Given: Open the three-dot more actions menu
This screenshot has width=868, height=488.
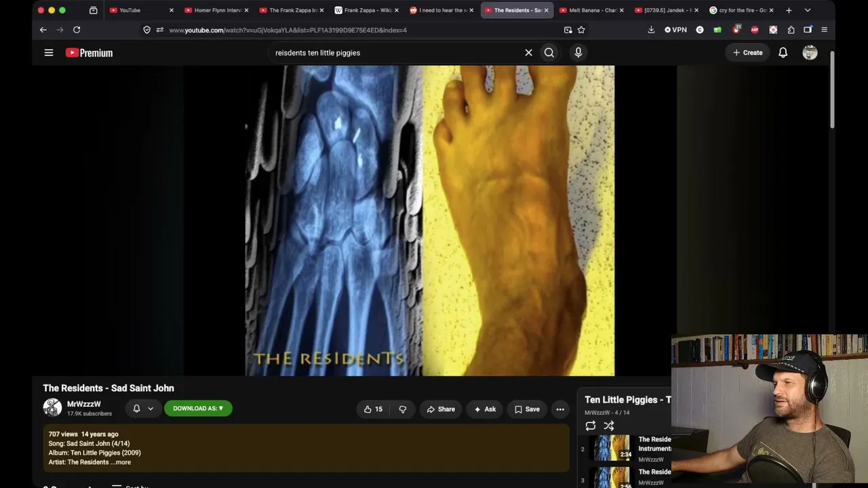Looking at the screenshot, I should (x=560, y=409).
